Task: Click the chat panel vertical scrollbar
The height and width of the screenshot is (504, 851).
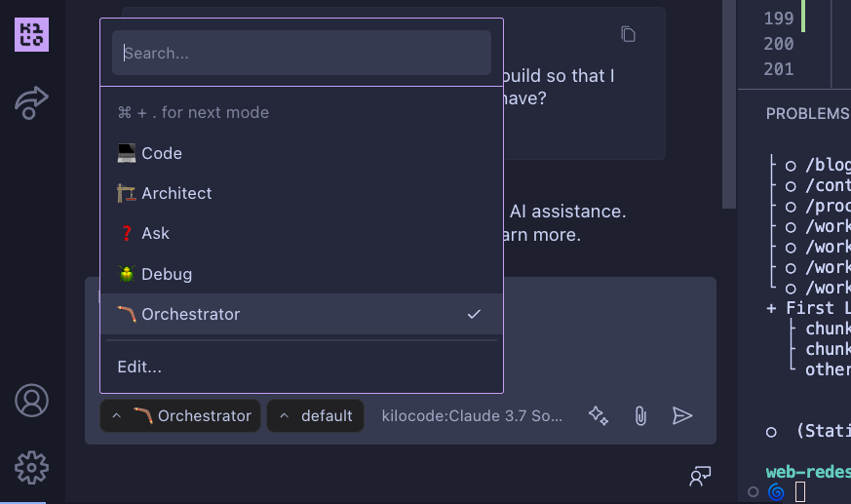Action: [x=728, y=97]
